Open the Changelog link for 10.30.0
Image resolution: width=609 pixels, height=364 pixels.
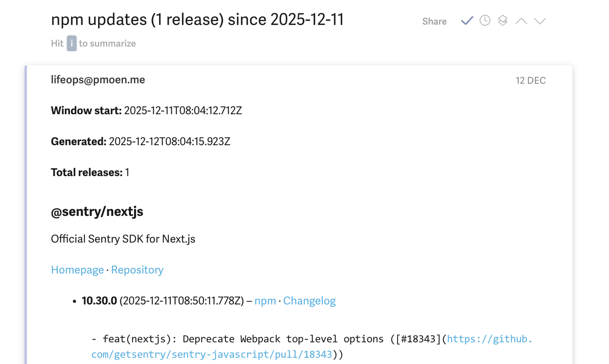click(310, 301)
